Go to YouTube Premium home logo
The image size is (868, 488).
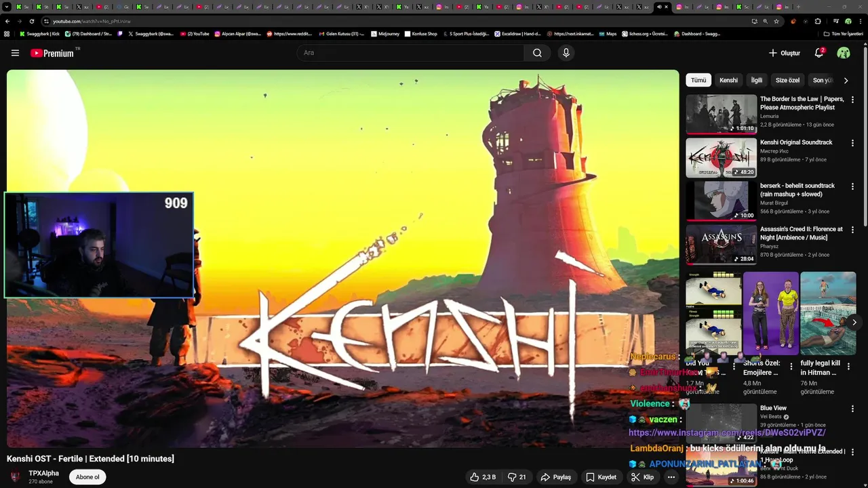(x=52, y=53)
